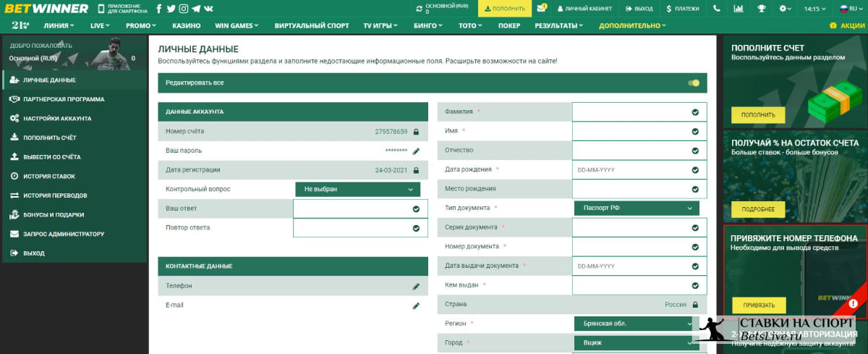Select История ставок in sidebar
The height and width of the screenshot is (354, 868).
click(49, 176)
